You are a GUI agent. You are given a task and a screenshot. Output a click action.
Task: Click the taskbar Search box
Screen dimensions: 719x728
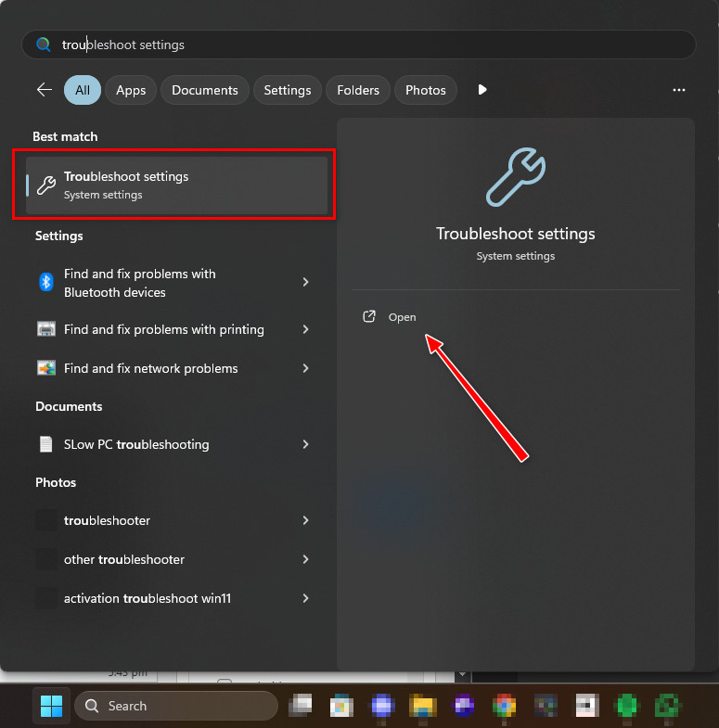click(176, 706)
